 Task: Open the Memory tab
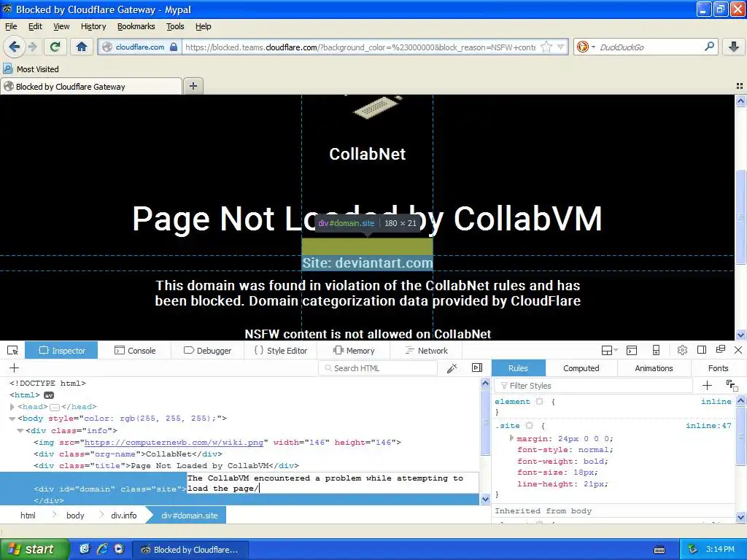pos(354,351)
